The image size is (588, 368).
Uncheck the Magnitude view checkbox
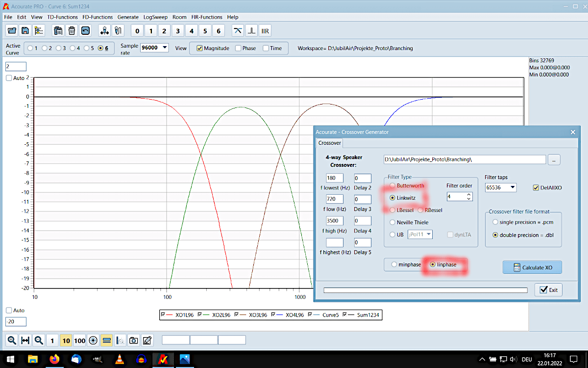click(x=199, y=49)
